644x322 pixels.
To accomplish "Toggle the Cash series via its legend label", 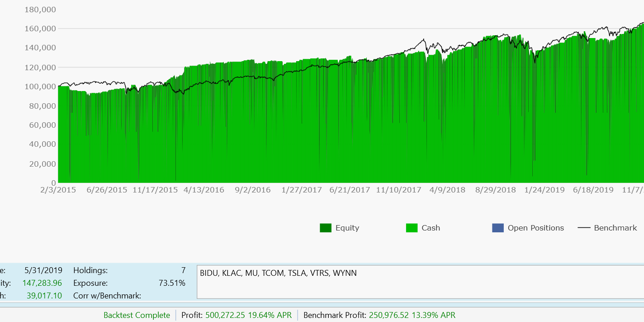I will point(431,228).
